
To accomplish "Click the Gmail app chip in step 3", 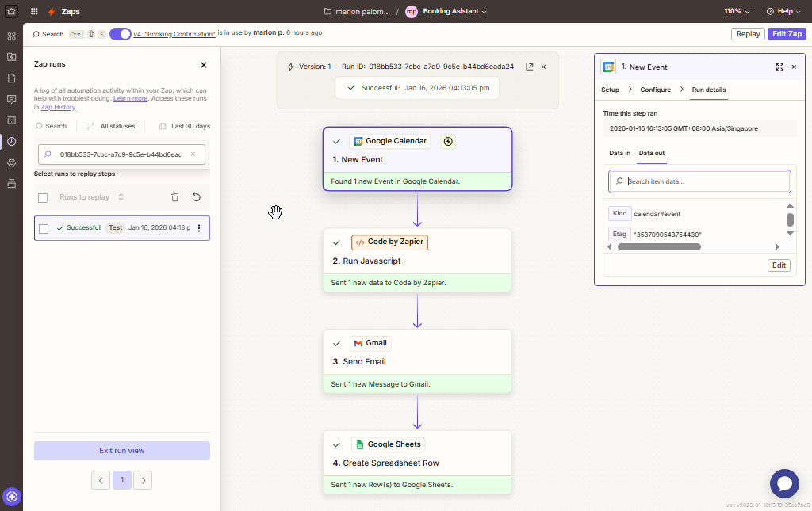I will [x=370, y=343].
